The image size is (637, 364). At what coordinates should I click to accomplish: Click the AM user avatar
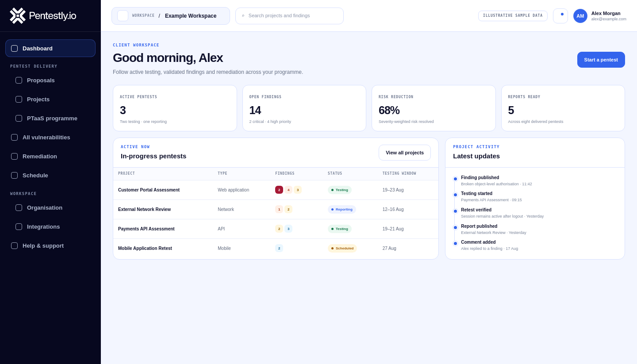click(x=580, y=16)
